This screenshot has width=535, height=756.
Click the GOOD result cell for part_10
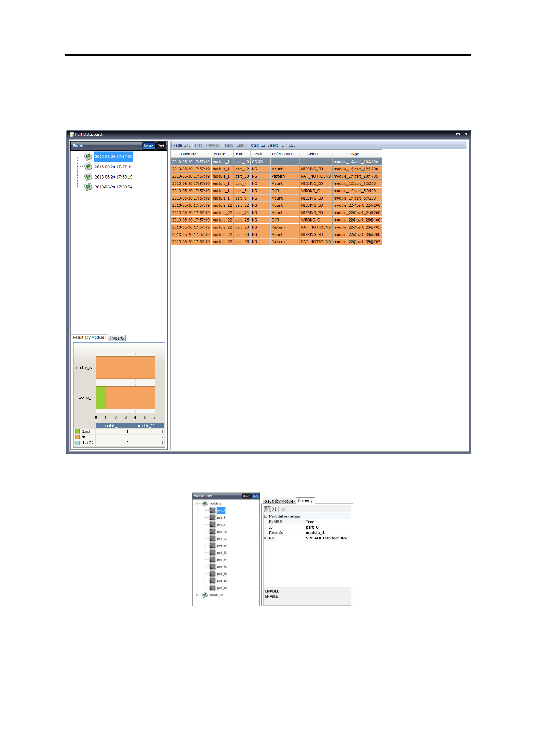pos(260,162)
